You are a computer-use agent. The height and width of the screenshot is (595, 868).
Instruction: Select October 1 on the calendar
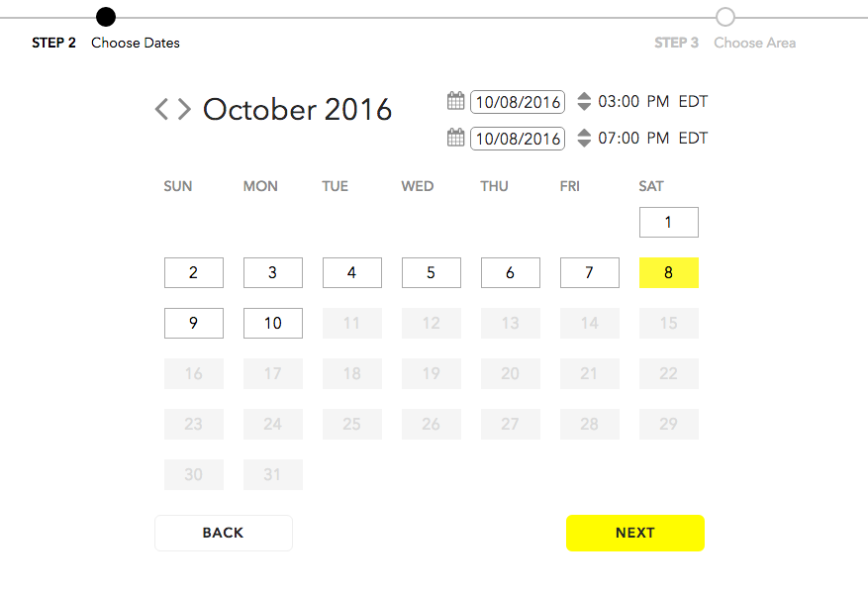click(669, 222)
